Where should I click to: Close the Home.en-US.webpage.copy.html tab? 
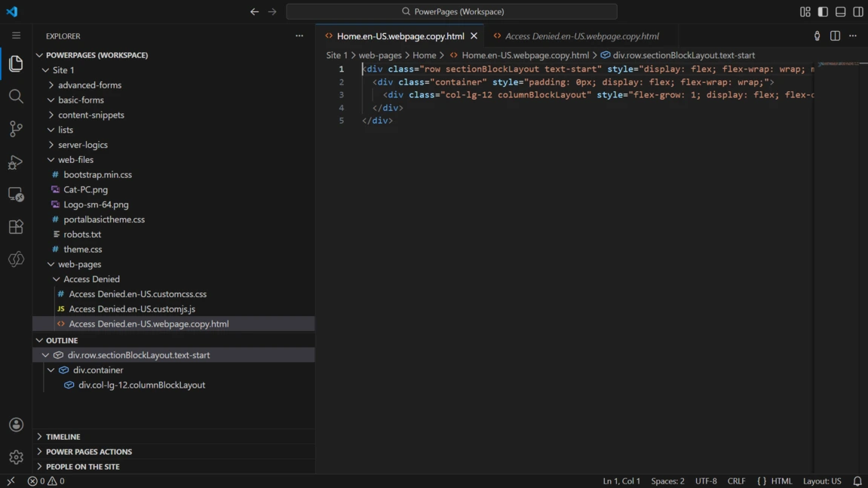point(474,36)
